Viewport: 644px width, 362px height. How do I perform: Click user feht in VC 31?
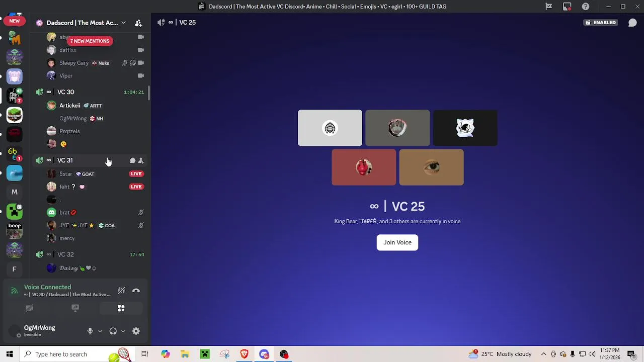65,187
